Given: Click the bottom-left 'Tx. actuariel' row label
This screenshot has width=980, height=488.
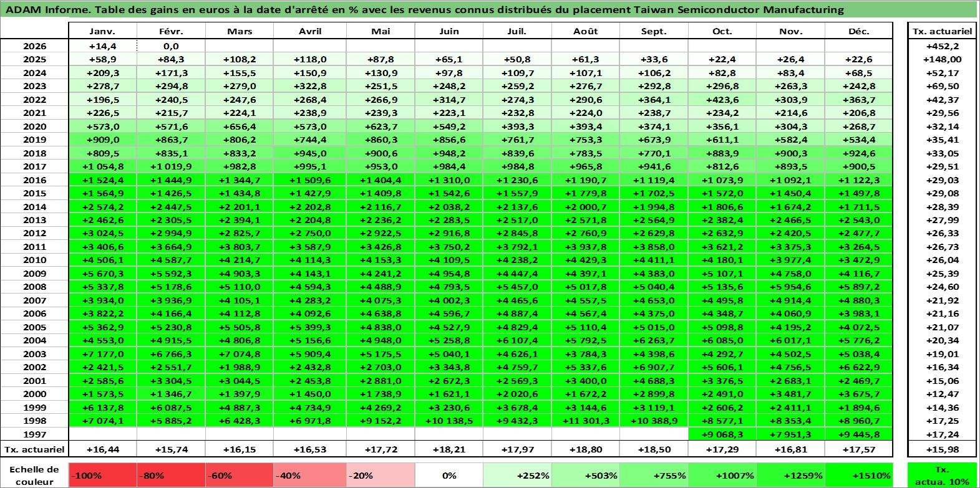Looking at the screenshot, I should 34,449.
